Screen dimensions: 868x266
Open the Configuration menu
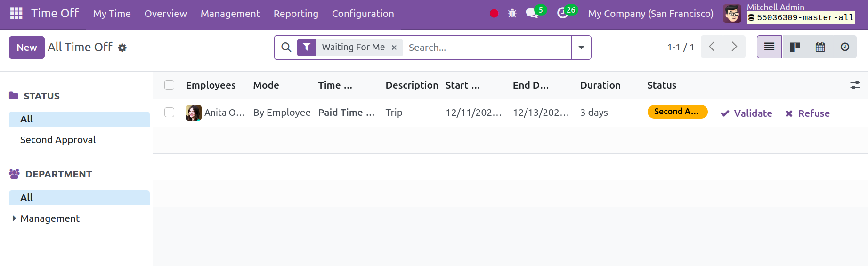(363, 14)
